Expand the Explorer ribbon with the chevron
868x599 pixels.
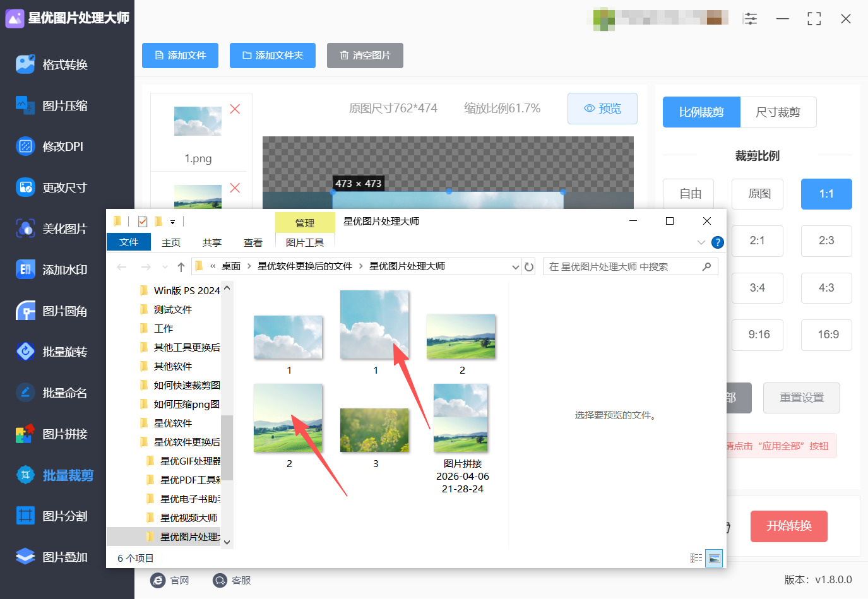[701, 242]
